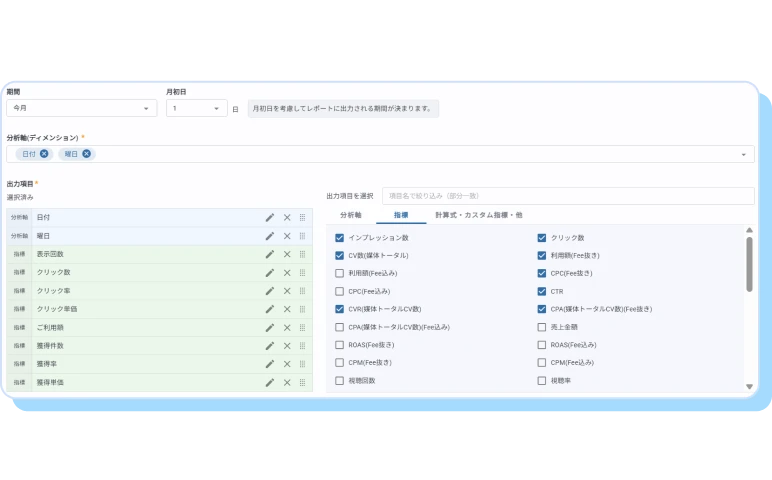The image size is (772, 480).
Task: Click the metrics list vertical scrollbar
Action: [749, 265]
